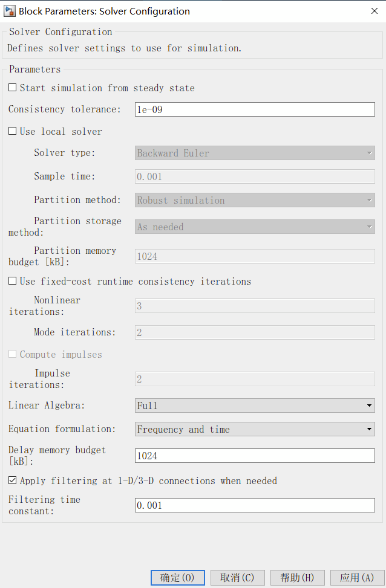Open the 帮助 help dialog
Viewport: 386px width, 588px height.
pyautogui.click(x=297, y=577)
